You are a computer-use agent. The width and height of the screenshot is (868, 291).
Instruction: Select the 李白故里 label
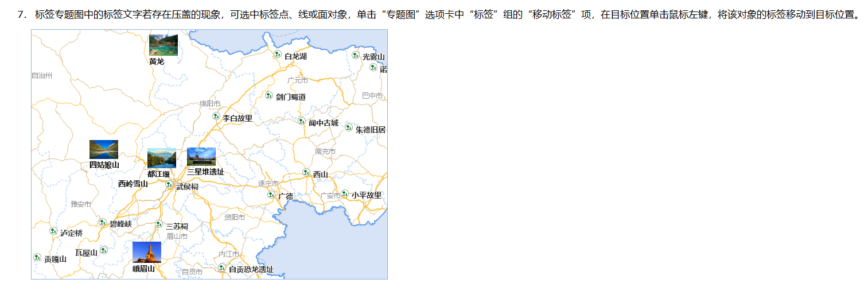(238, 118)
